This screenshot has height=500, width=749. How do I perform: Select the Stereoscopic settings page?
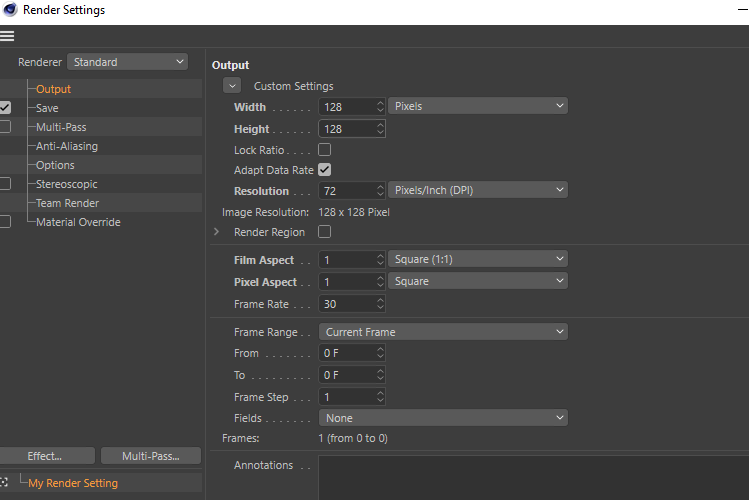point(67,184)
